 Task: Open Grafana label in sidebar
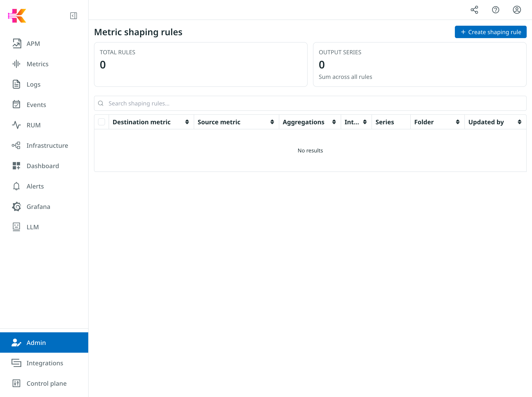tap(39, 207)
